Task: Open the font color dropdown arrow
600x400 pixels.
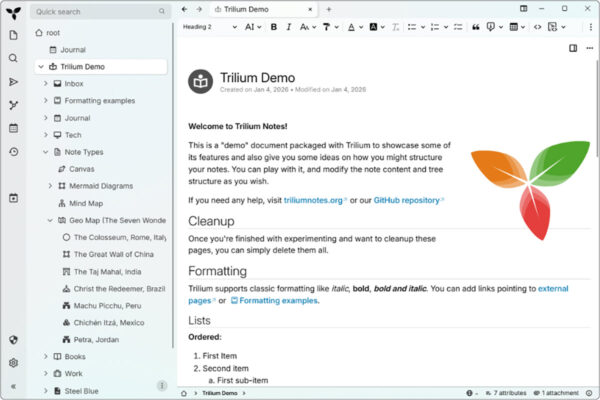Action: point(361,27)
